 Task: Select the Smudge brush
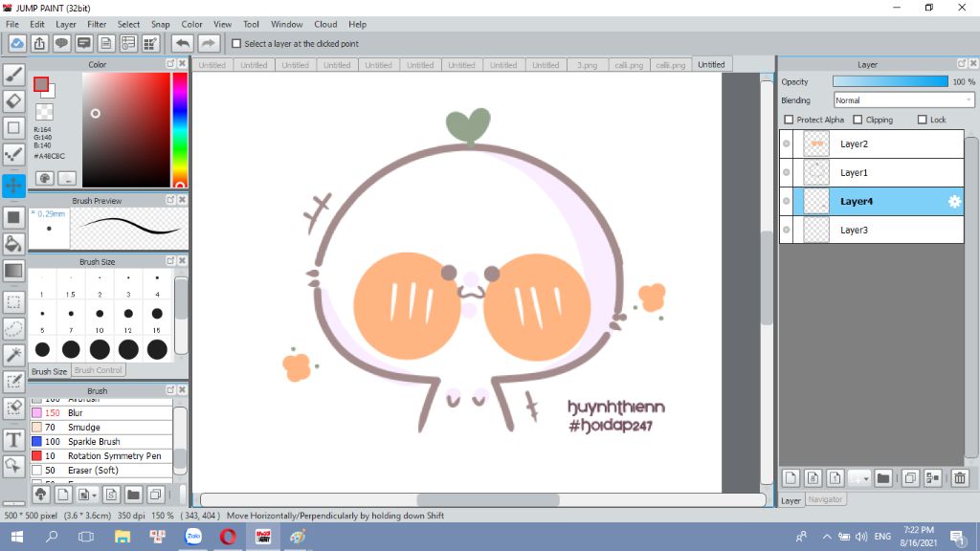[101, 428]
